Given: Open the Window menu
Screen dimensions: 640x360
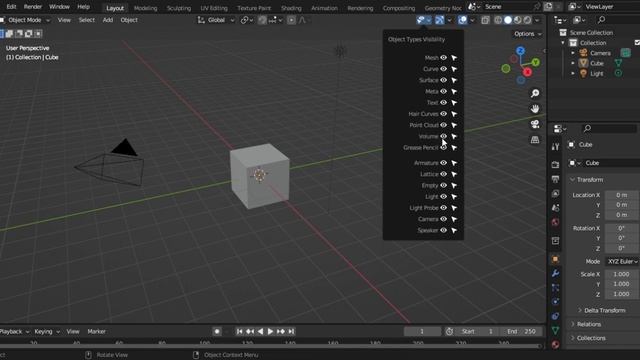Looking at the screenshot, I should coord(59,7).
